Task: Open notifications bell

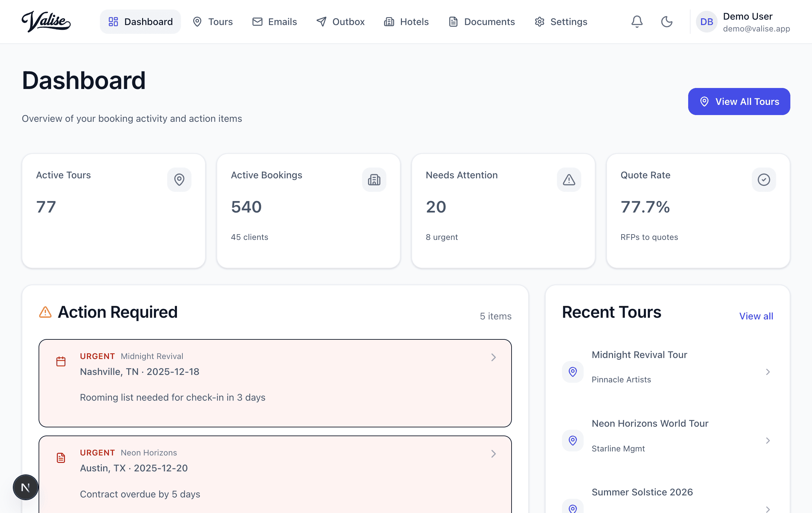Action: tap(637, 22)
